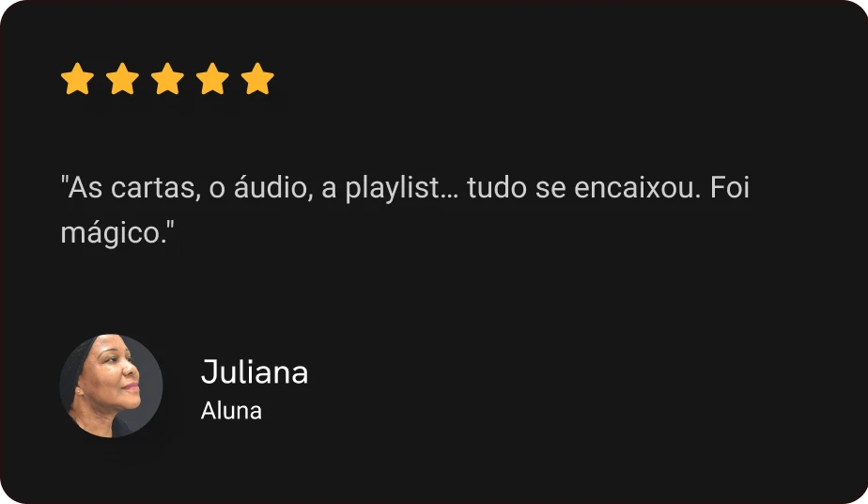Select the word "playlist…" in the review
This screenshot has width=868, height=504.
coord(402,189)
